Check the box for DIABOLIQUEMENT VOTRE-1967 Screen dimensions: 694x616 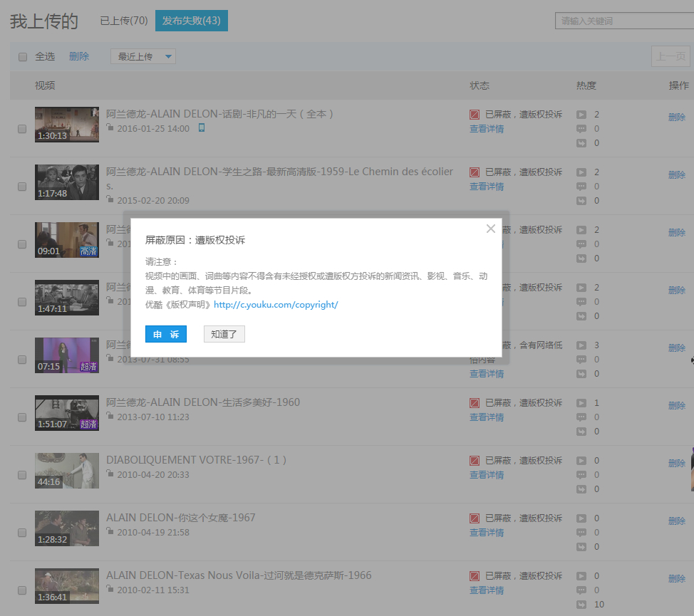coord(22,475)
